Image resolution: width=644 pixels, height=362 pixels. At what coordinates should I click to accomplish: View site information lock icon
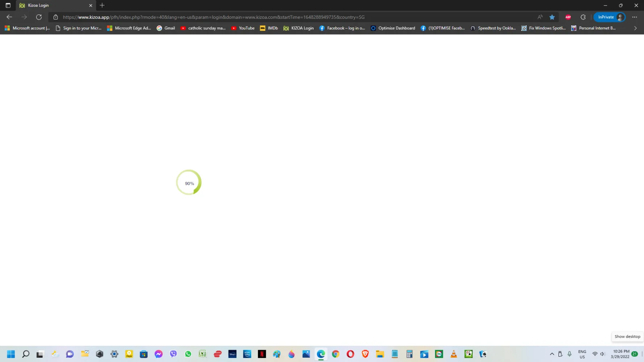coord(55,17)
